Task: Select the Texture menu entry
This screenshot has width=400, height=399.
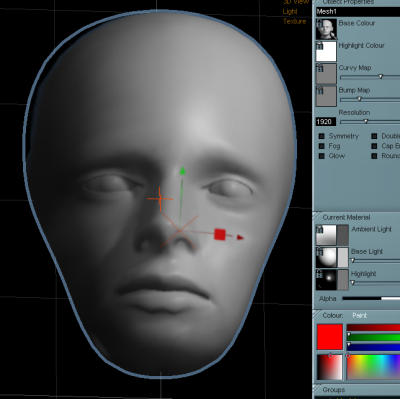Action: point(295,21)
